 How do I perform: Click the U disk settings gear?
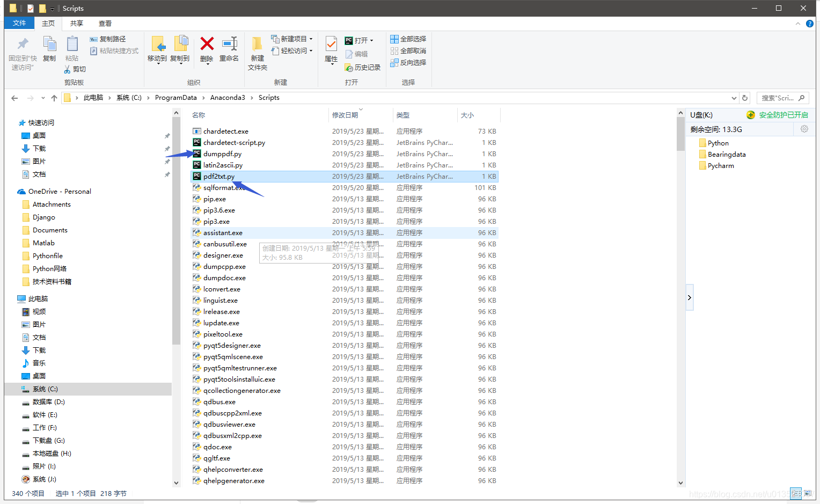pyautogui.click(x=804, y=129)
